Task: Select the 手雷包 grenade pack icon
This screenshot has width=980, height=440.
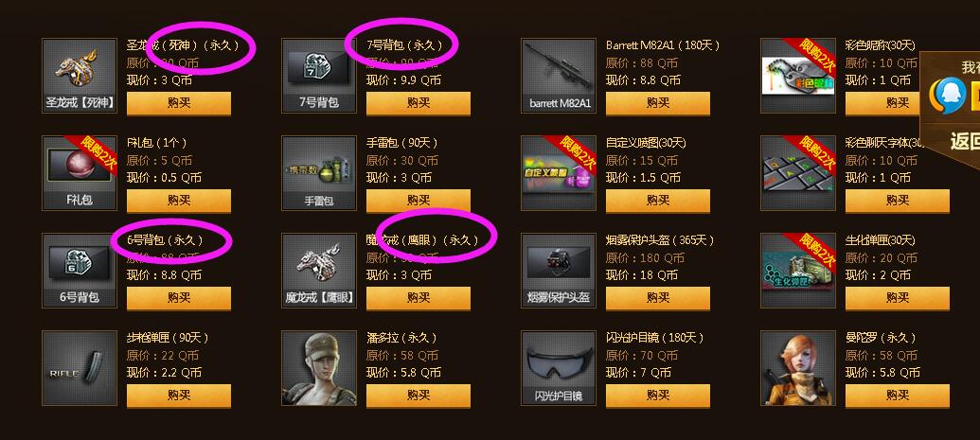Action: click(x=319, y=173)
